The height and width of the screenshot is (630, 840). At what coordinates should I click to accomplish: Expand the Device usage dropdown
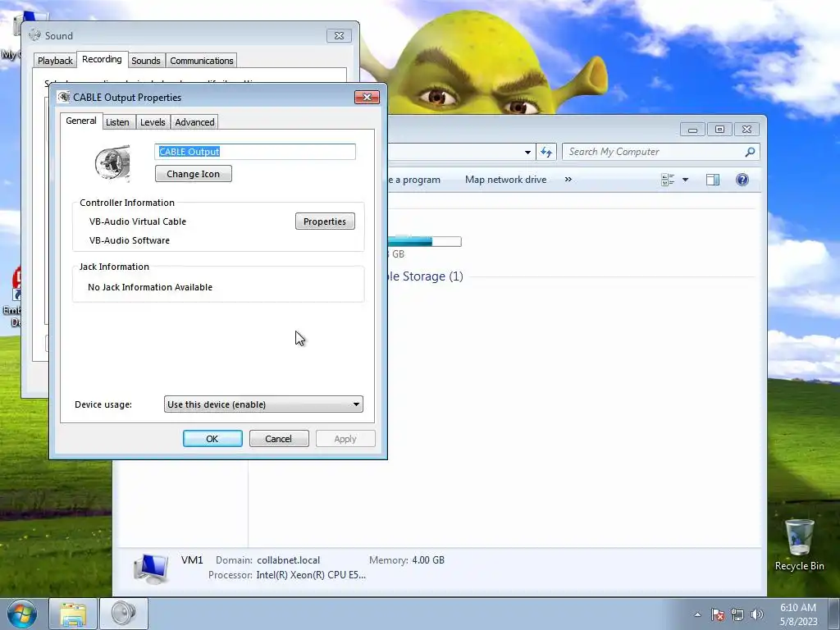click(263, 404)
